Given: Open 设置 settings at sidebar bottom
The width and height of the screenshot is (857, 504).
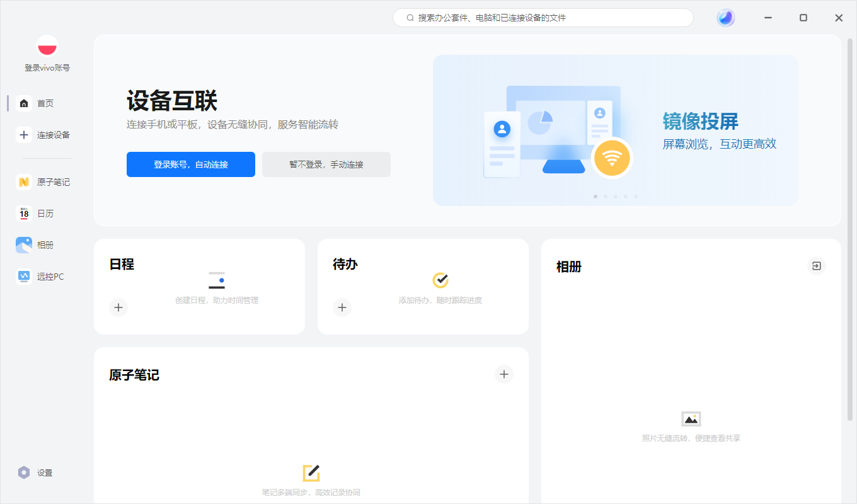Looking at the screenshot, I should coord(36,472).
